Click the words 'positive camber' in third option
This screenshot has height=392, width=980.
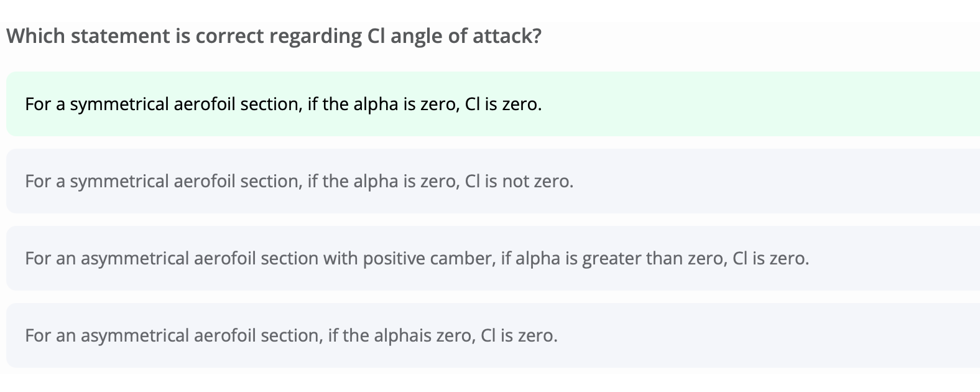(428, 259)
